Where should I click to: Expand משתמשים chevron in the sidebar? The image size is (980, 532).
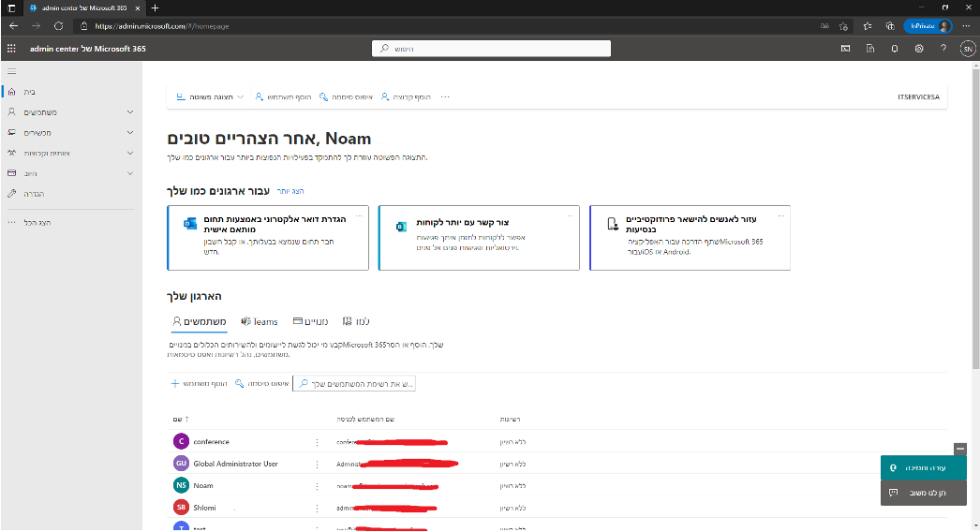pos(130,111)
